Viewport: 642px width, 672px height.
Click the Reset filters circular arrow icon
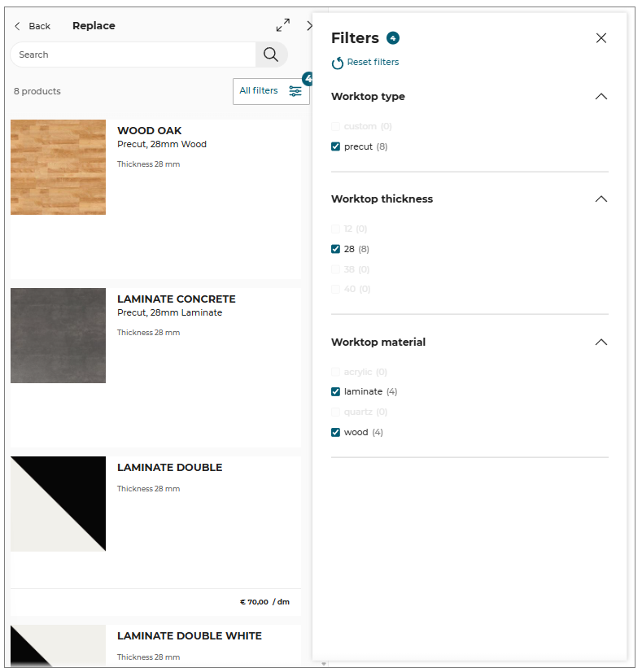pyautogui.click(x=338, y=63)
